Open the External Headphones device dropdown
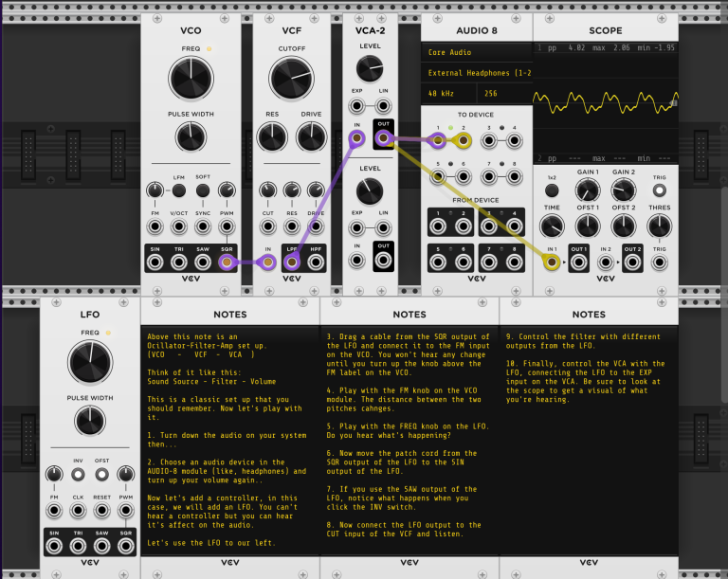Viewport: 728px width, 579px height. [x=477, y=73]
